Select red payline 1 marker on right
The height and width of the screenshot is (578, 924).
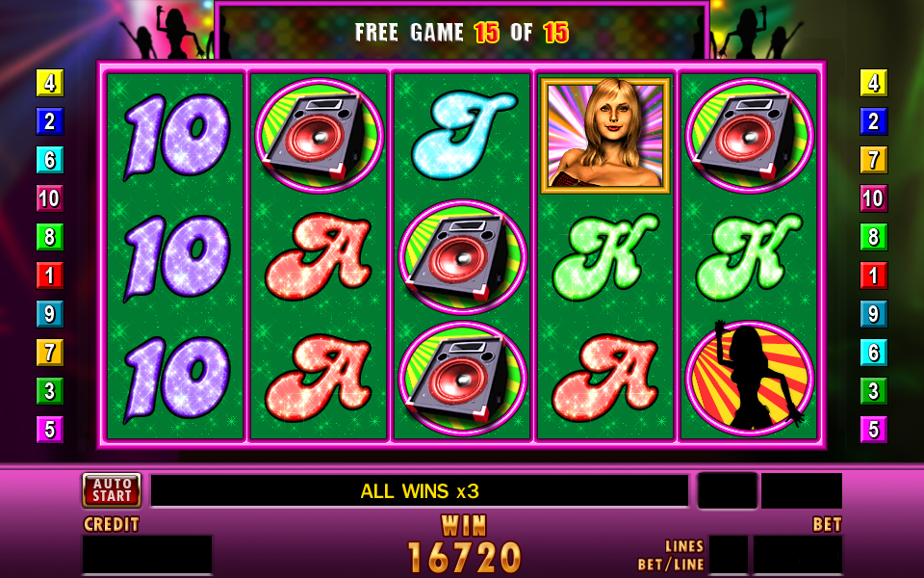point(873,276)
